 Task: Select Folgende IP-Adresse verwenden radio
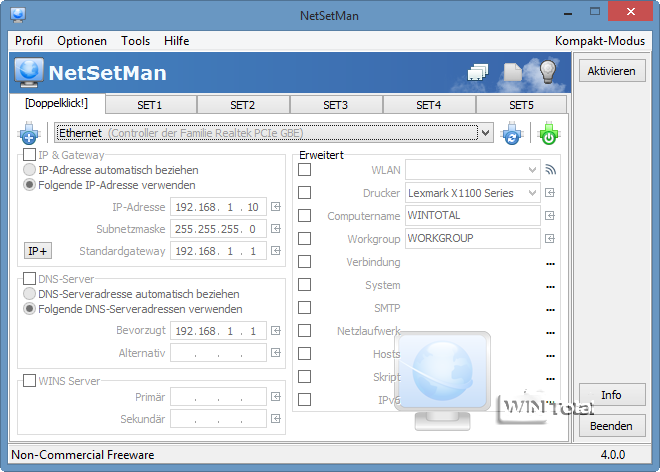(29, 185)
